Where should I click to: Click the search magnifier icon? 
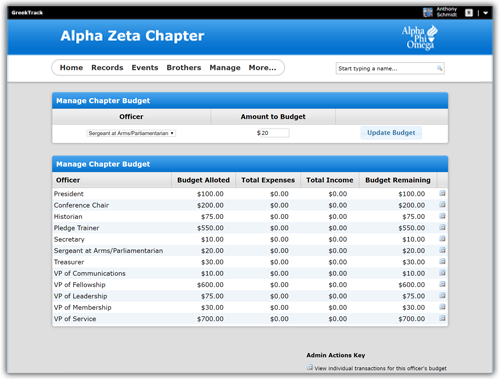[440, 68]
